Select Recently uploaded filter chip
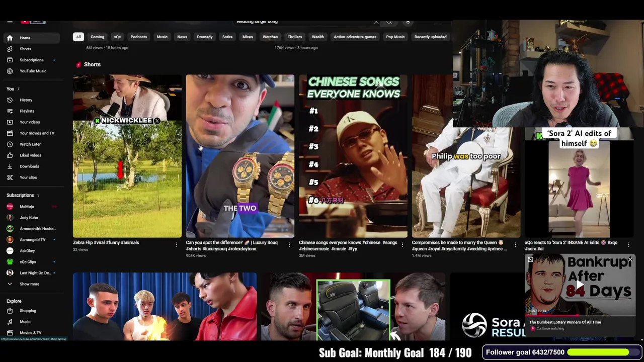644x362 pixels. pyautogui.click(x=430, y=37)
